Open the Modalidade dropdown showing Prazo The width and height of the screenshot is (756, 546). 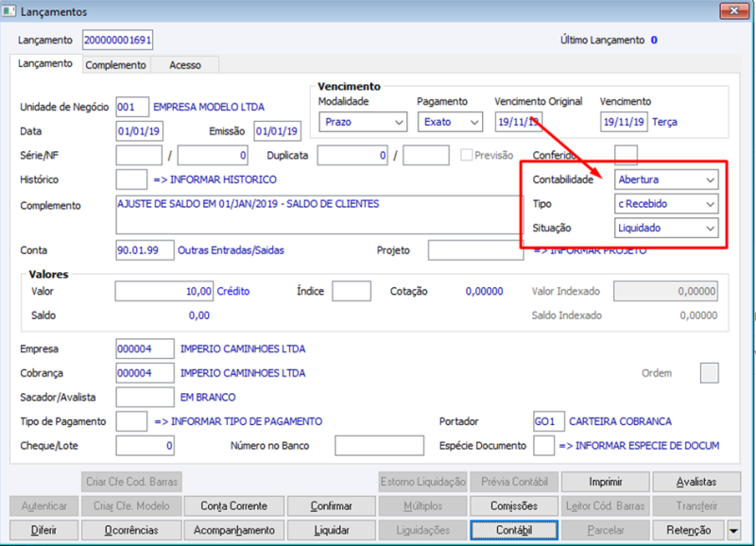click(363, 122)
